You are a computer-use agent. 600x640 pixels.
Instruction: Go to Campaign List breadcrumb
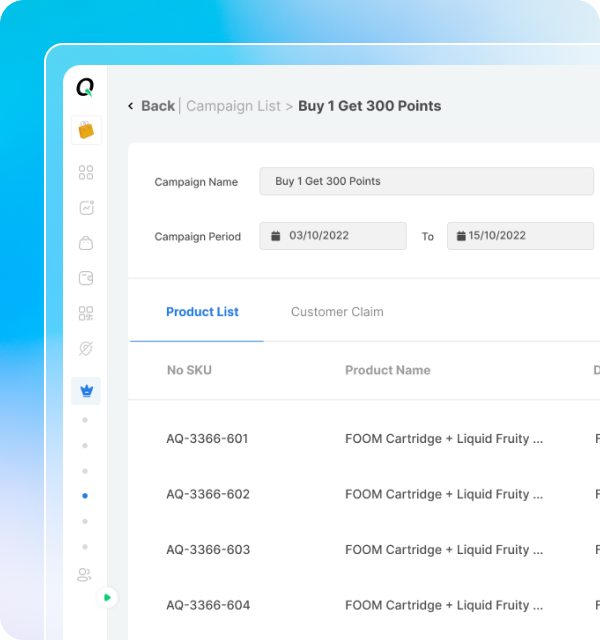(x=233, y=106)
